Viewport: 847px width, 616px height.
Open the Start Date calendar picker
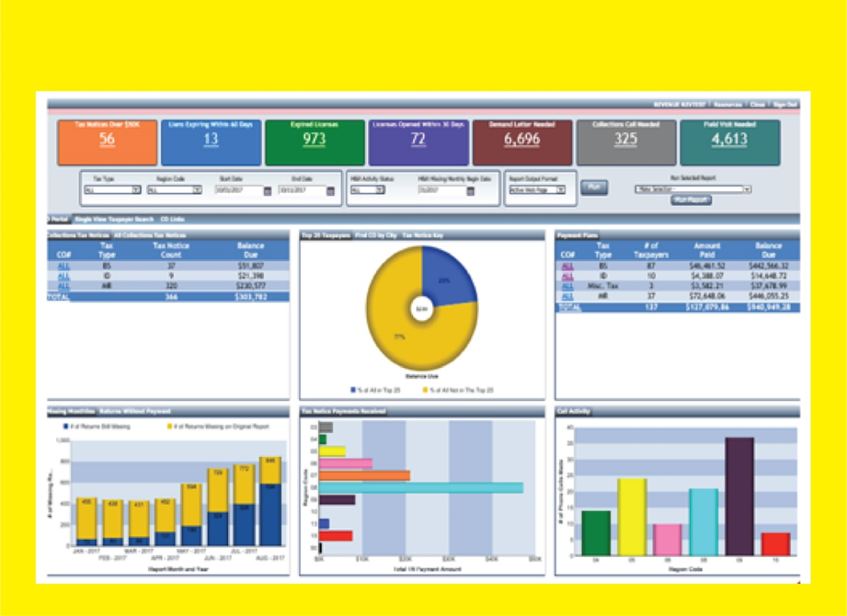268,191
